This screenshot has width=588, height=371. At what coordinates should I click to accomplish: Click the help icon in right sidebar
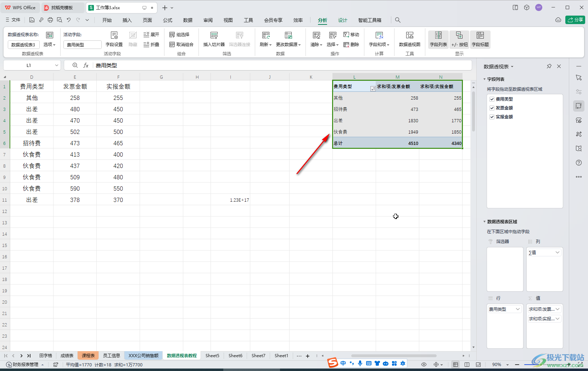point(579,163)
